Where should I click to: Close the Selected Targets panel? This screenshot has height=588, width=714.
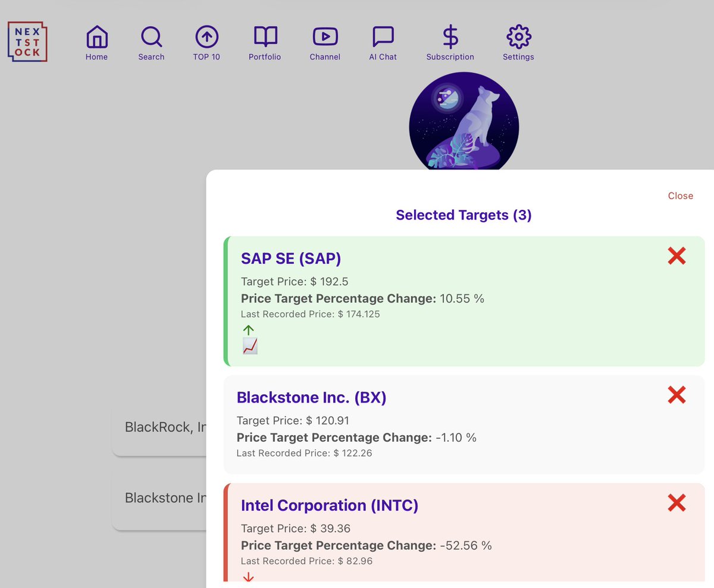pyautogui.click(x=680, y=196)
